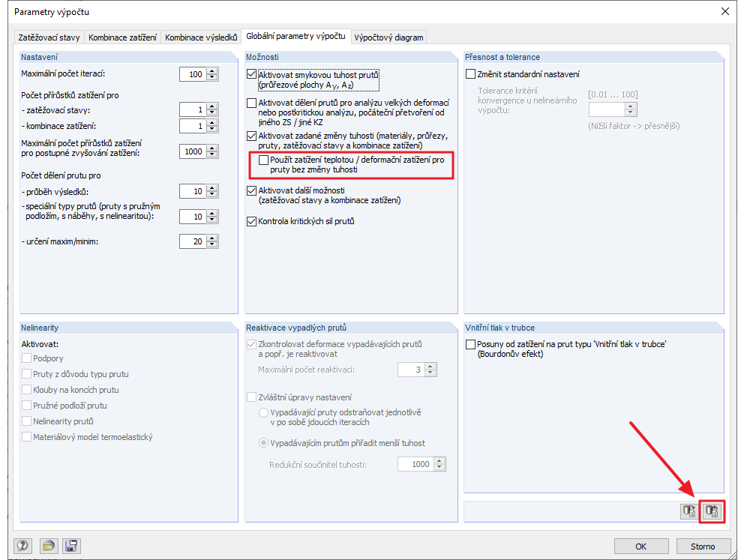Enable Změnit standardní nastavení checkbox
Screen dimensions: 747x560
pyautogui.click(x=471, y=74)
